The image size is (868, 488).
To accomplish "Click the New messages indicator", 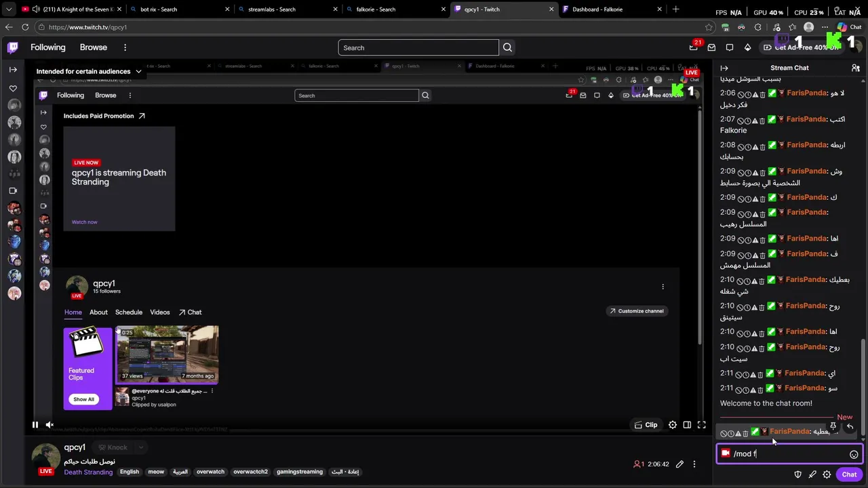I will point(844,418).
